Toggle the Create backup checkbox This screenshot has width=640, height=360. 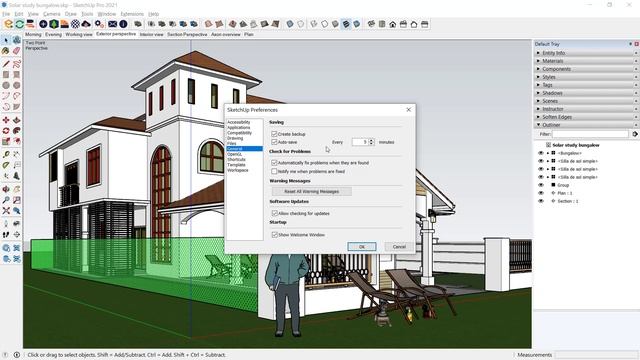pos(274,134)
